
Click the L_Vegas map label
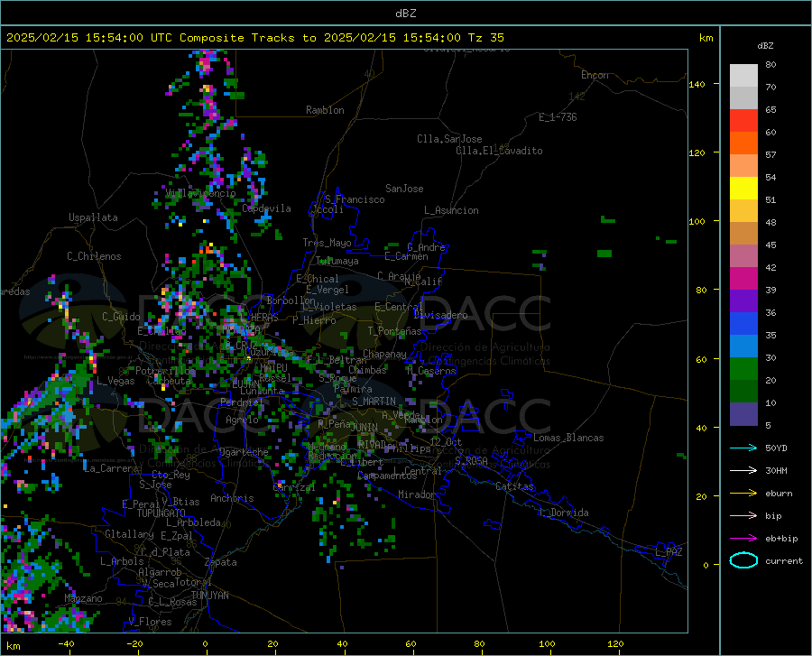point(116,381)
